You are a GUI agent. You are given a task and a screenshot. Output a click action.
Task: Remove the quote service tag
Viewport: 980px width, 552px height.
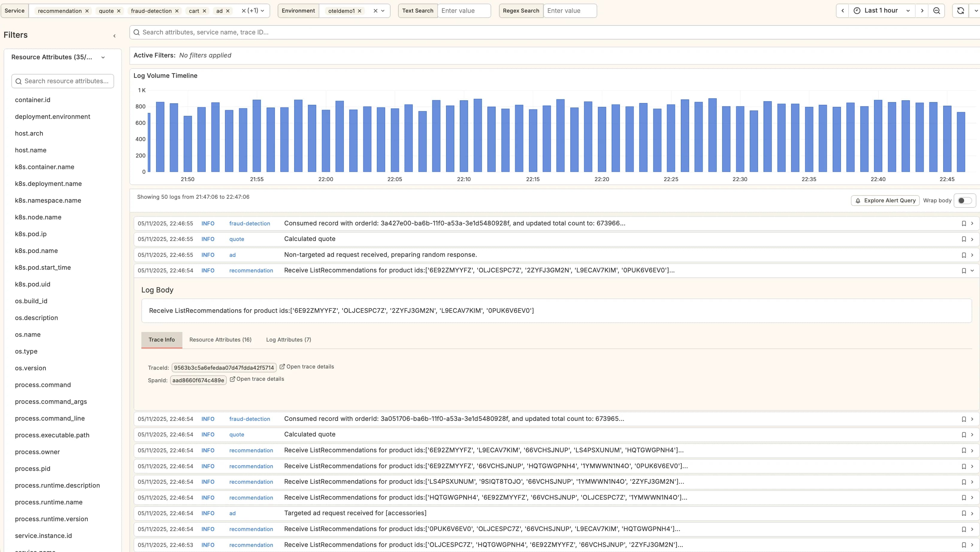[119, 11]
